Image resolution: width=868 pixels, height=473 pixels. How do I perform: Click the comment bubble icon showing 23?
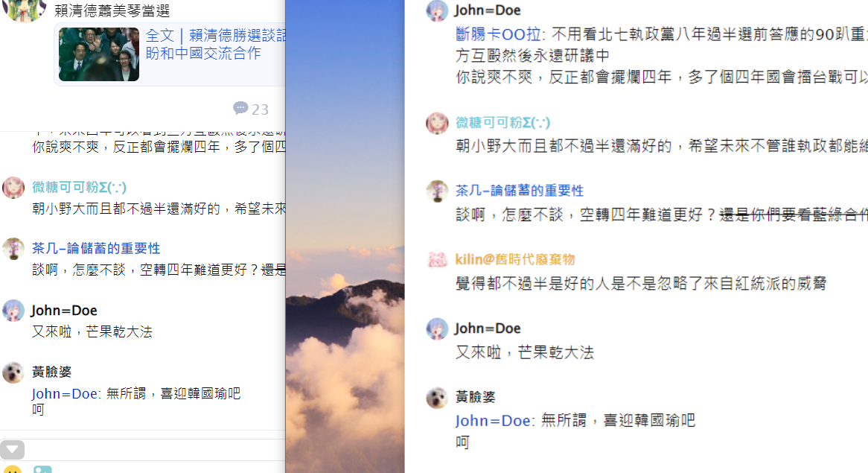tap(240, 108)
